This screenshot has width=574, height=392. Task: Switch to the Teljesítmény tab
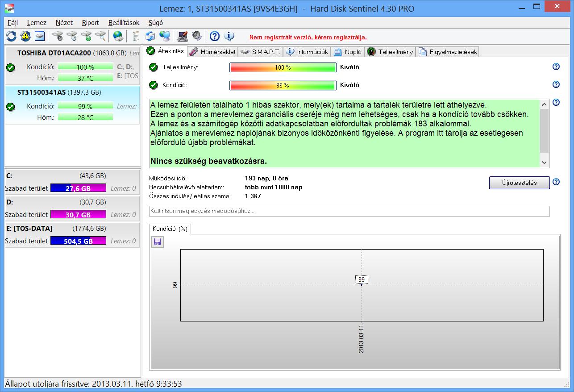point(390,52)
